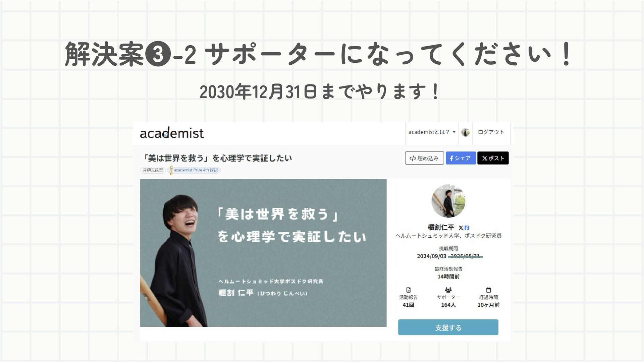Image resolution: width=644 pixels, height=362 pixels.
Task: Share via the Facebook シェア button
Action: (x=461, y=158)
